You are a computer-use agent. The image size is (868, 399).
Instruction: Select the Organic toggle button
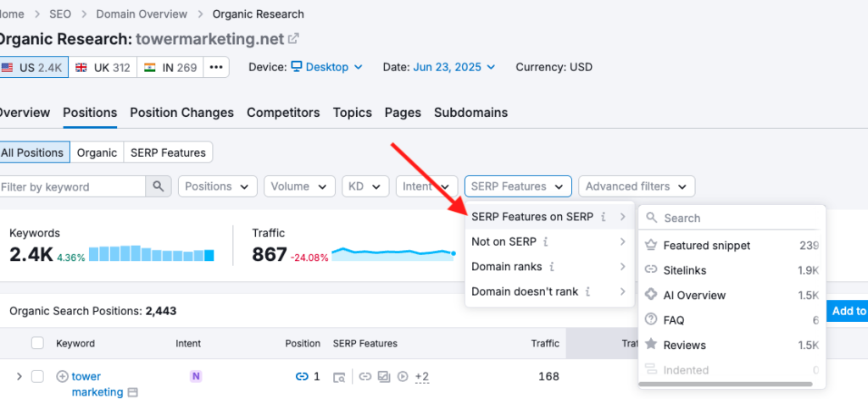coord(97,152)
